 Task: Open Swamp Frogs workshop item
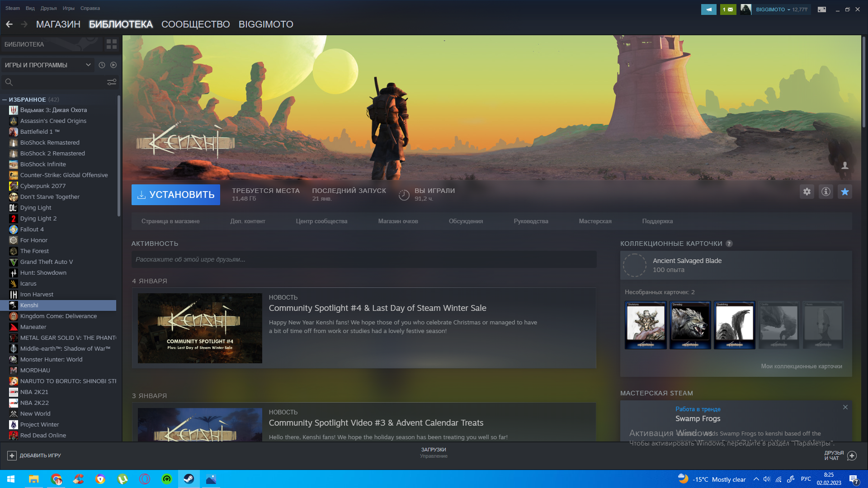[x=698, y=419]
